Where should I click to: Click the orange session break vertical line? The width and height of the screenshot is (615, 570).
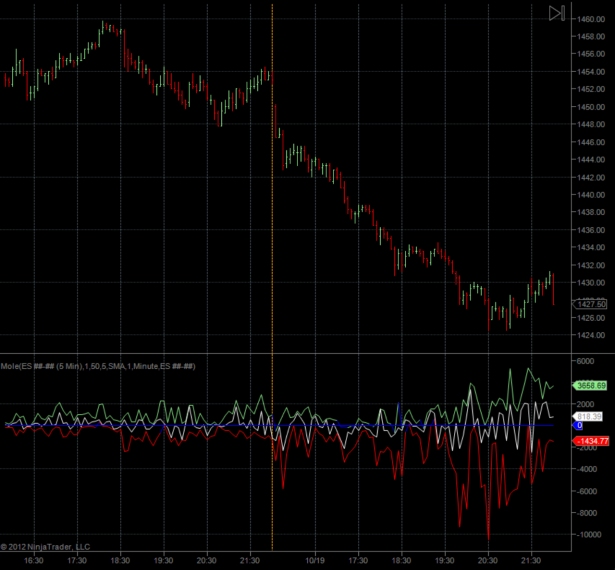click(x=273, y=200)
